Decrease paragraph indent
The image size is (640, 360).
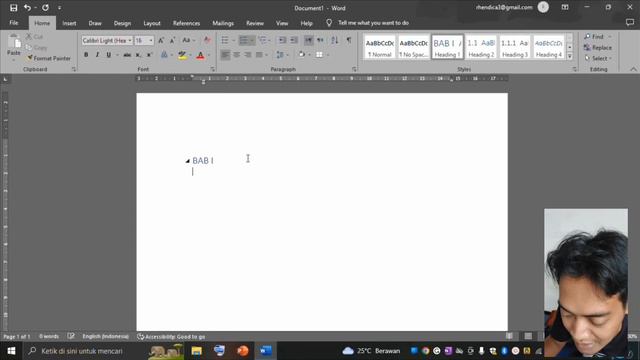pos(282,40)
